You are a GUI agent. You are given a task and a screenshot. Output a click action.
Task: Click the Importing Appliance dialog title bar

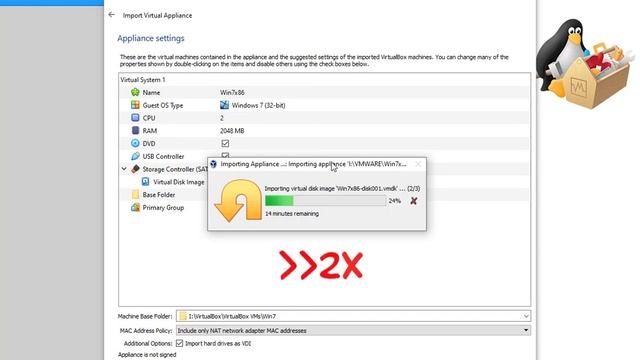[x=317, y=164]
